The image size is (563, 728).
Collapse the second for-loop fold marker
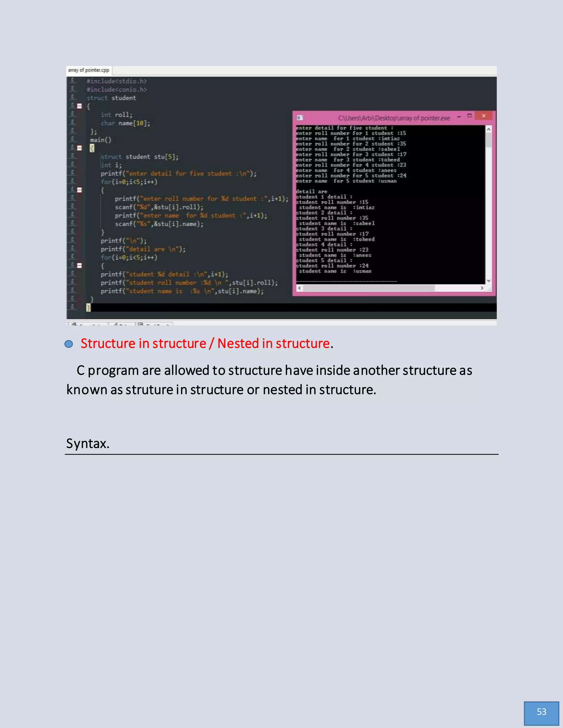click(x=79, y=266)
